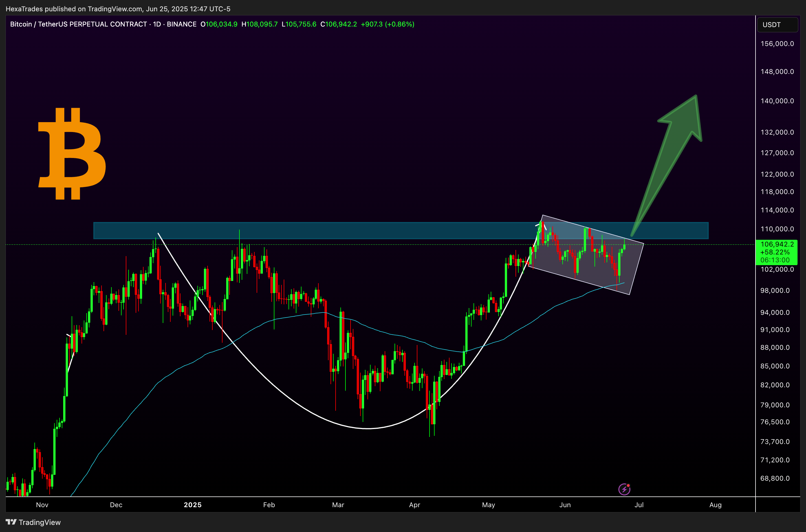Click the 88,000.0 price axis label

click(775, 348)
